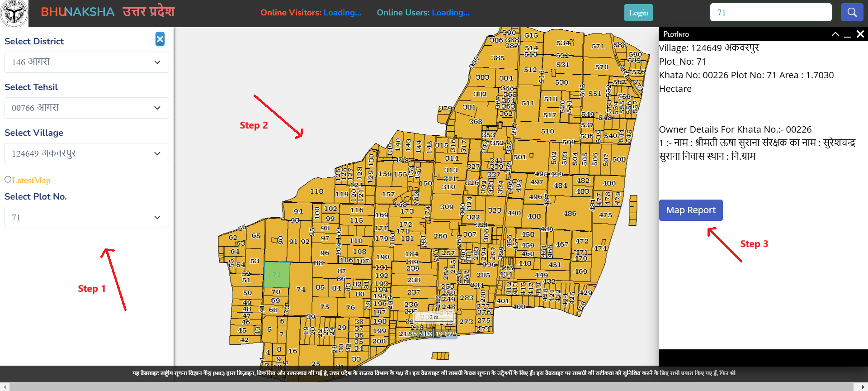
Task: Click plot 510 on the map
Action: click(x=547, y=132)
